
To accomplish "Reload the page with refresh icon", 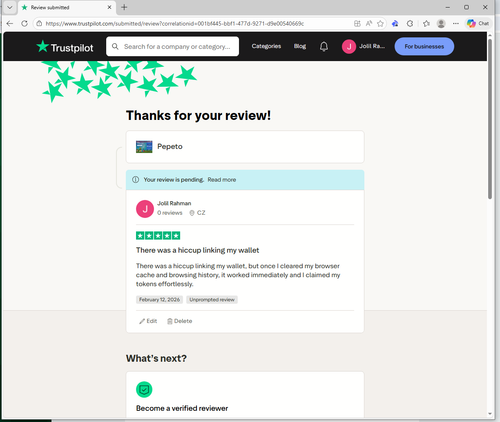I will pyautogui.click(x=24, y=23).
